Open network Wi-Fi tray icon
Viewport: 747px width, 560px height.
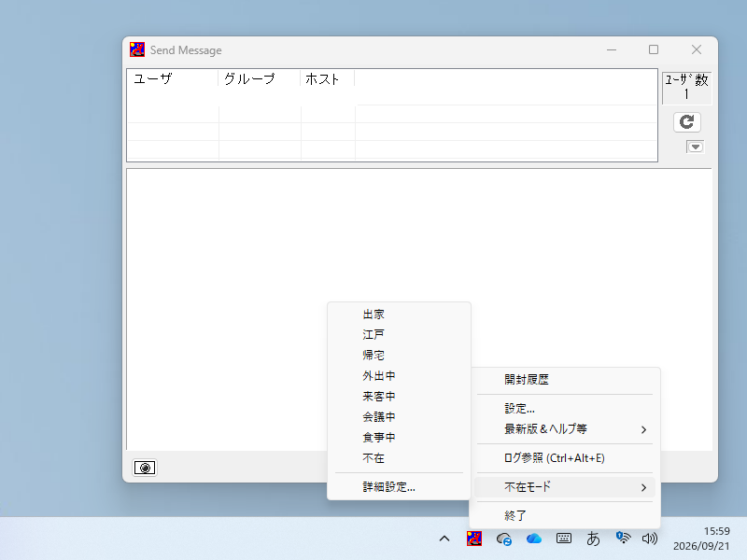[623, 539]
